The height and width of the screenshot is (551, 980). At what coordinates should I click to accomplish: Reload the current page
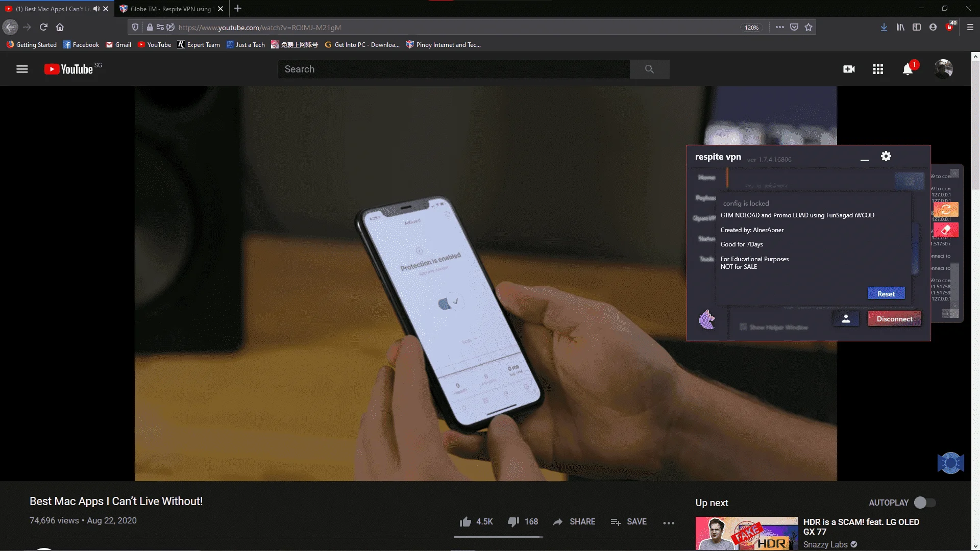[43, 27]
